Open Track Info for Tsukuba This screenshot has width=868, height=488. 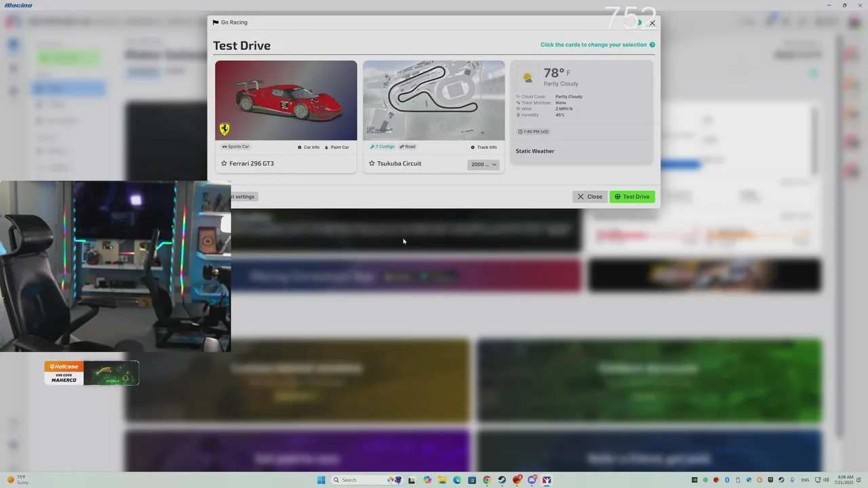(484, 147)
